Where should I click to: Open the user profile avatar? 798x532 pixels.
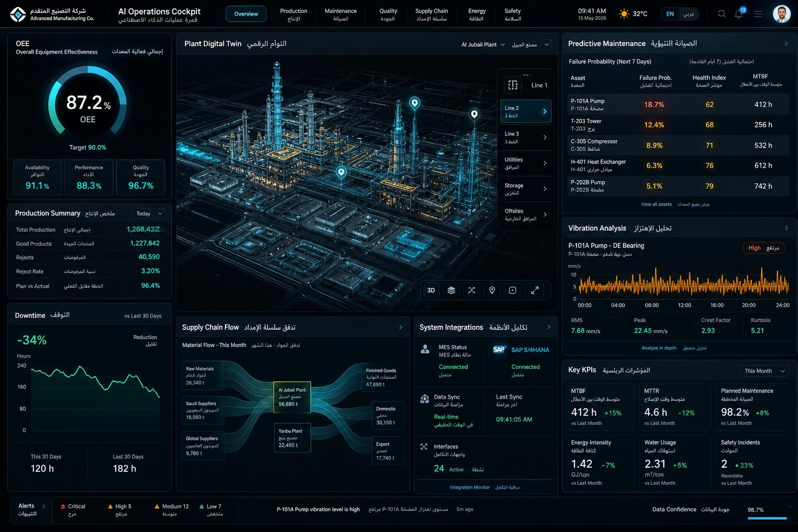(x=781, y=14)
